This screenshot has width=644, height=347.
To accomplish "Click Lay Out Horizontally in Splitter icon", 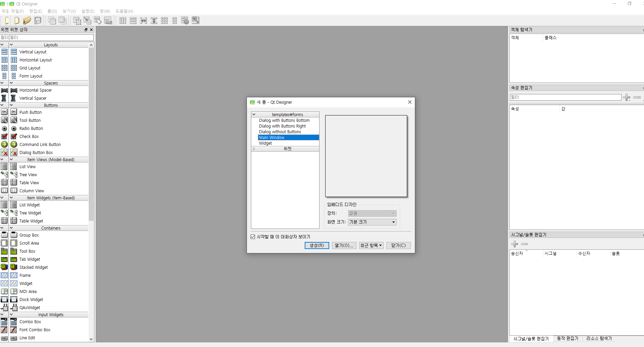I will click(x=143, y=20).
